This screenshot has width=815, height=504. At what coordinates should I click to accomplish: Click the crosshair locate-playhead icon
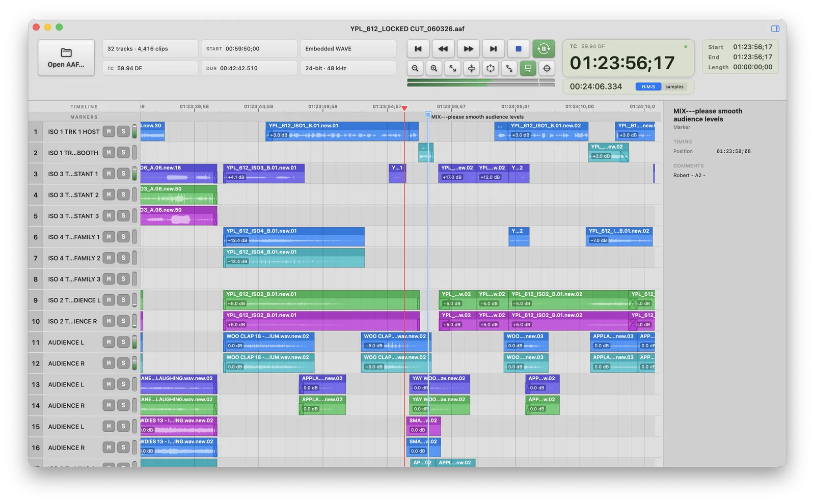coord(547,68)
